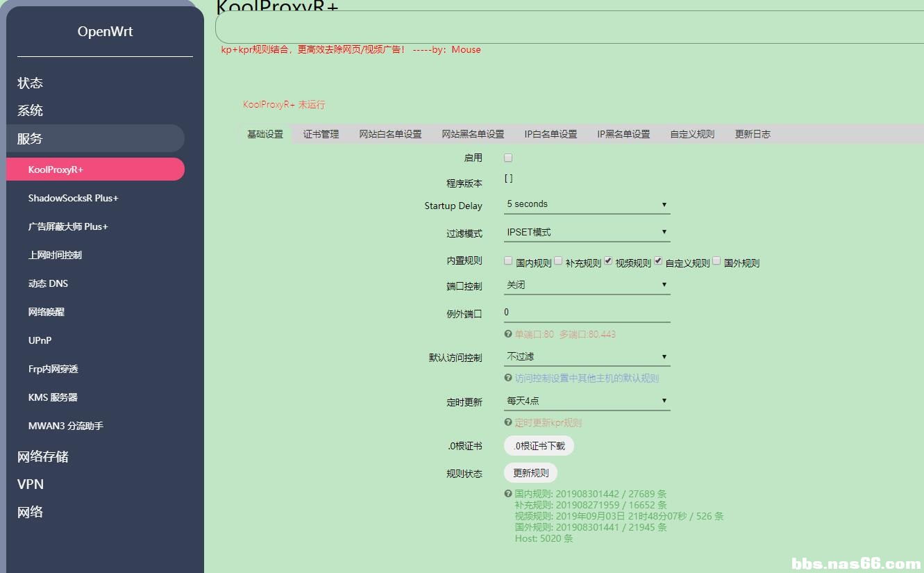The image size is (924, 573).
Task: Click the help icon under 例外端口 field
Action: pyautogui.click(x=508, y=334)
